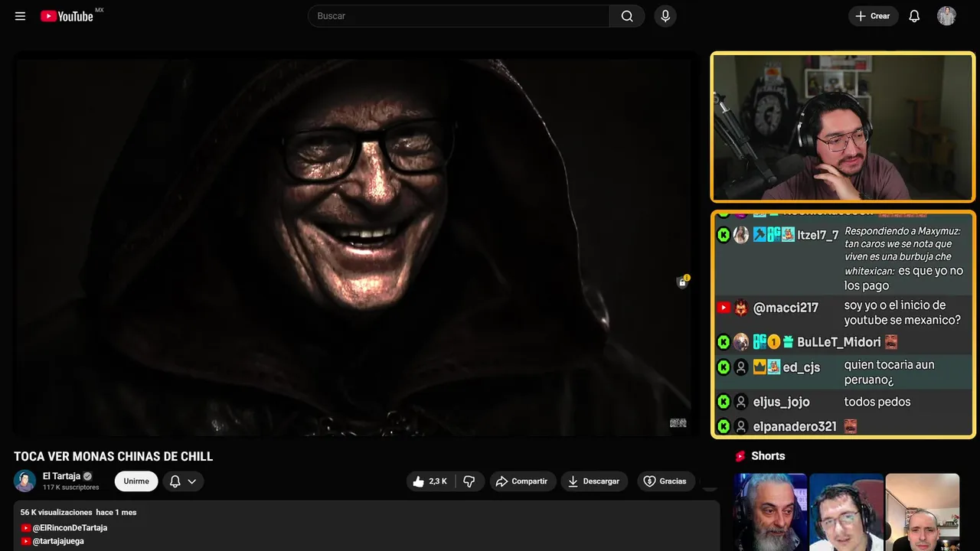Click elpanadero321 username in chat

point(795,426)
